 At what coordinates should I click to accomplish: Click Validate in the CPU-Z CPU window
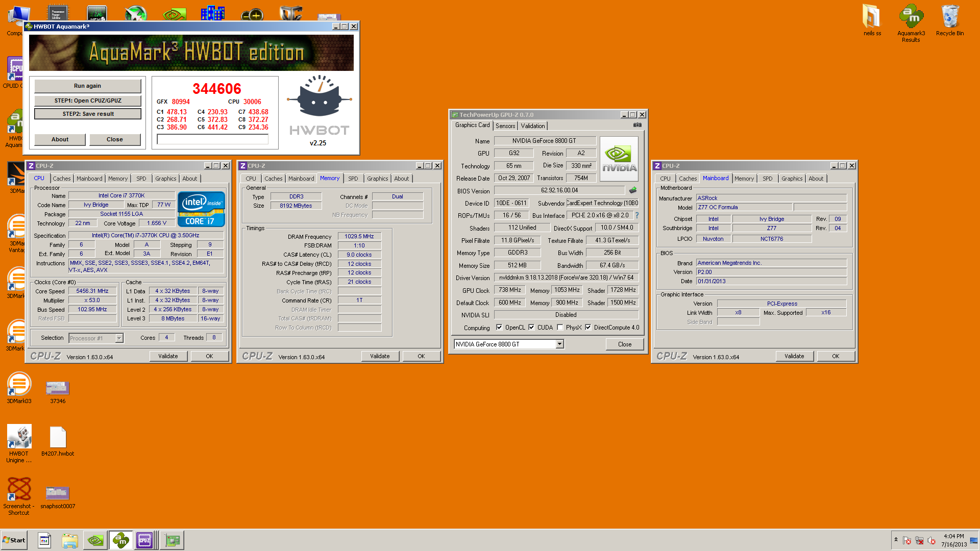(x=168, y=356)
